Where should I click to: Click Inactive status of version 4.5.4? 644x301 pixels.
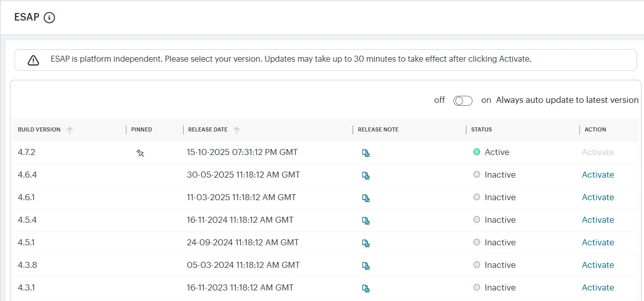tap(495, 220)
